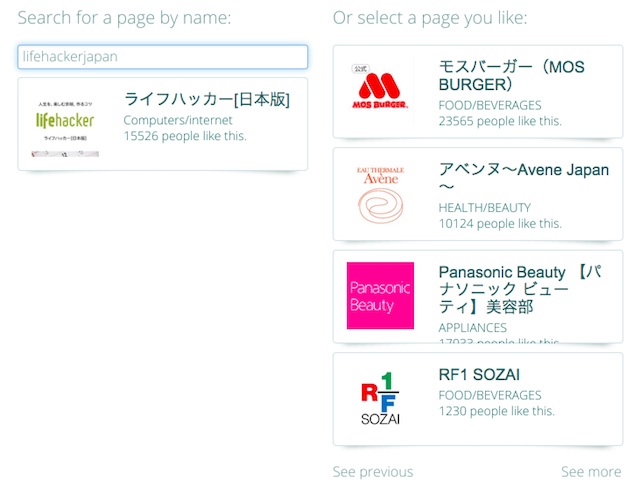Select the Panasonic Beauty page title

(x=520, y=289)
